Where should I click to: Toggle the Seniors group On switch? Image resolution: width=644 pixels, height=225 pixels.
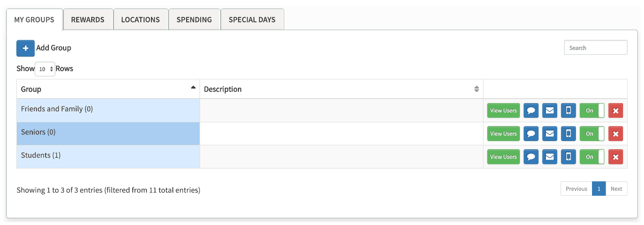point(592,134)
